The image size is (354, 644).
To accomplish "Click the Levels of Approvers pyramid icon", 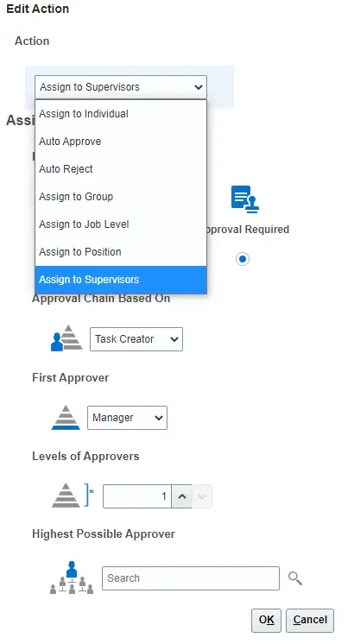I will [66, 496].
